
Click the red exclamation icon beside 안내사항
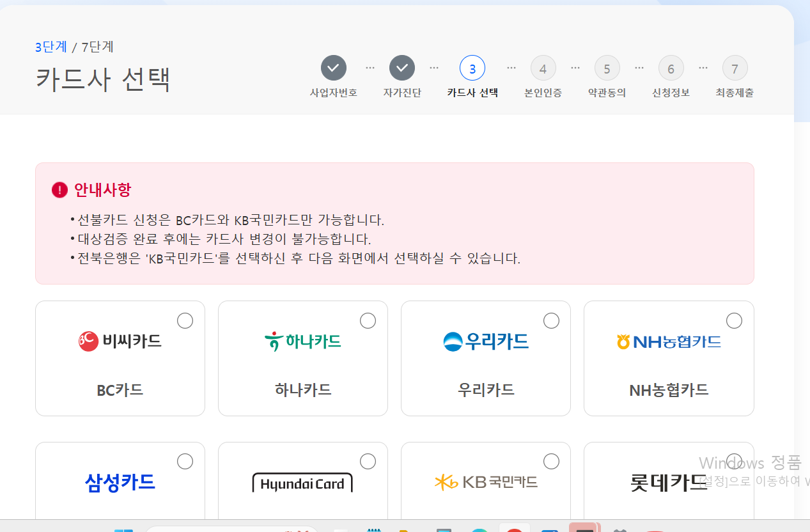[x=59, y=190]
